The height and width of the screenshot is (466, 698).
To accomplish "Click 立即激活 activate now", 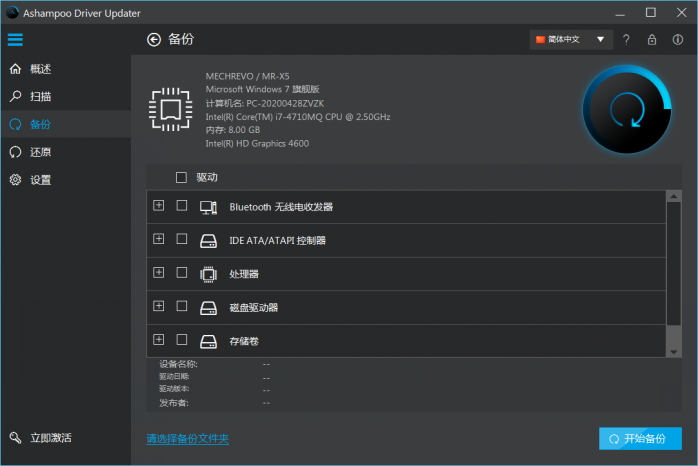I will pyautogui.click(x=51, y=438).
